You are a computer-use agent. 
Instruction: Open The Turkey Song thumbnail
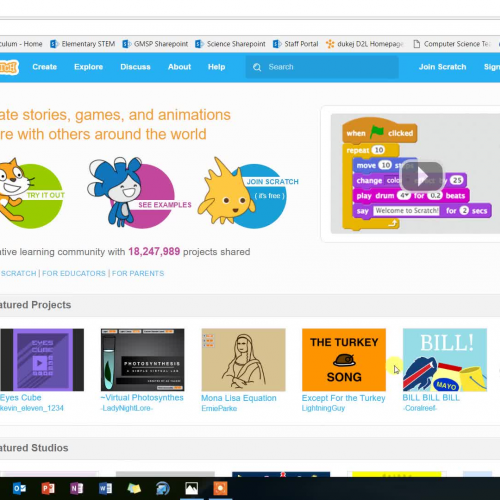coord(344,360)
